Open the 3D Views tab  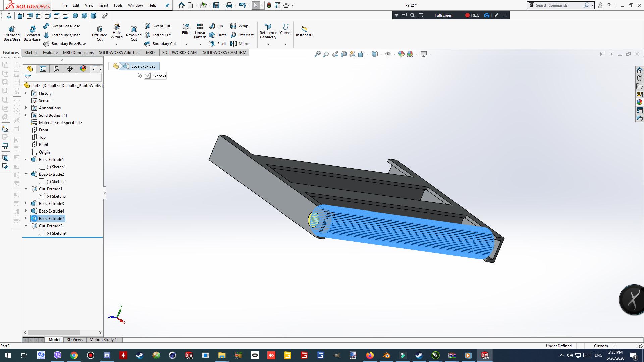point(75,340)
